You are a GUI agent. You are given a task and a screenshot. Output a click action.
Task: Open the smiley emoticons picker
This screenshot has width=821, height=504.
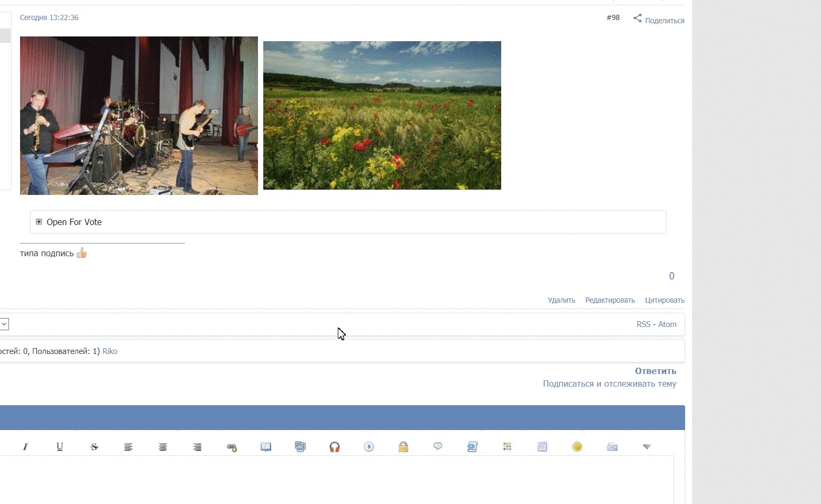coord(577,447)
